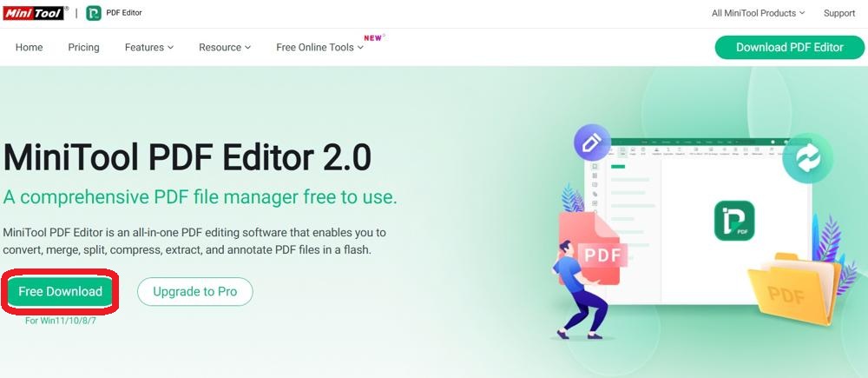Go to the Home menu item
Image resolution: width=868 pixels, height=378 pixels.
(x=29, y=48)
